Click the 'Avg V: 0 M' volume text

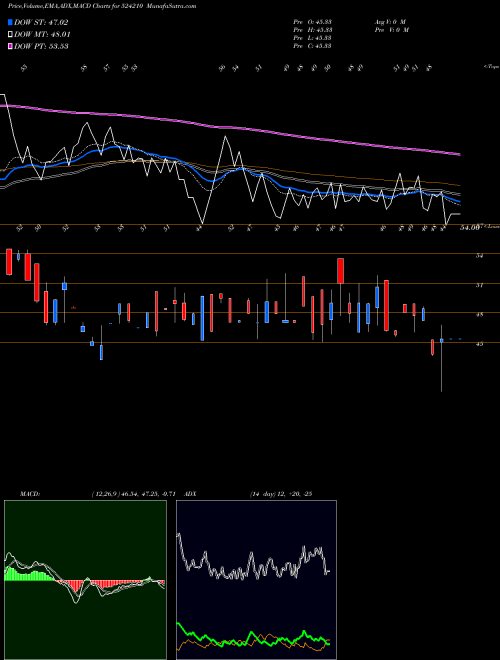(389, 22)
